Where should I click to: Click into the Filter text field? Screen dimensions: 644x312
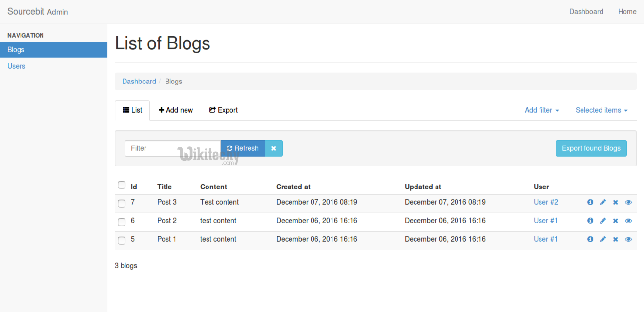coord(172,148)
